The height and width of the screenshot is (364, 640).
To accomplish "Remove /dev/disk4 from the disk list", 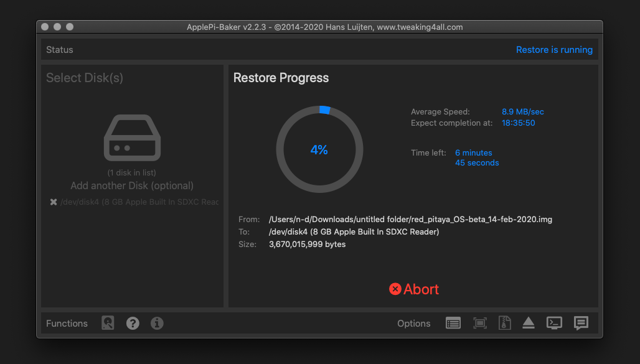I will coord(54,202).
